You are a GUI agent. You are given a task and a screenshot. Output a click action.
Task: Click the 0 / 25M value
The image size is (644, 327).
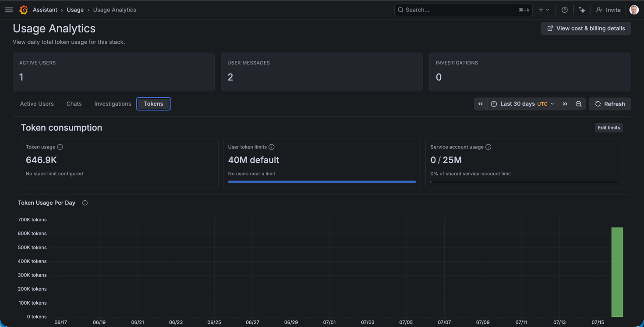pyautogui.click(x=446, y=160)
